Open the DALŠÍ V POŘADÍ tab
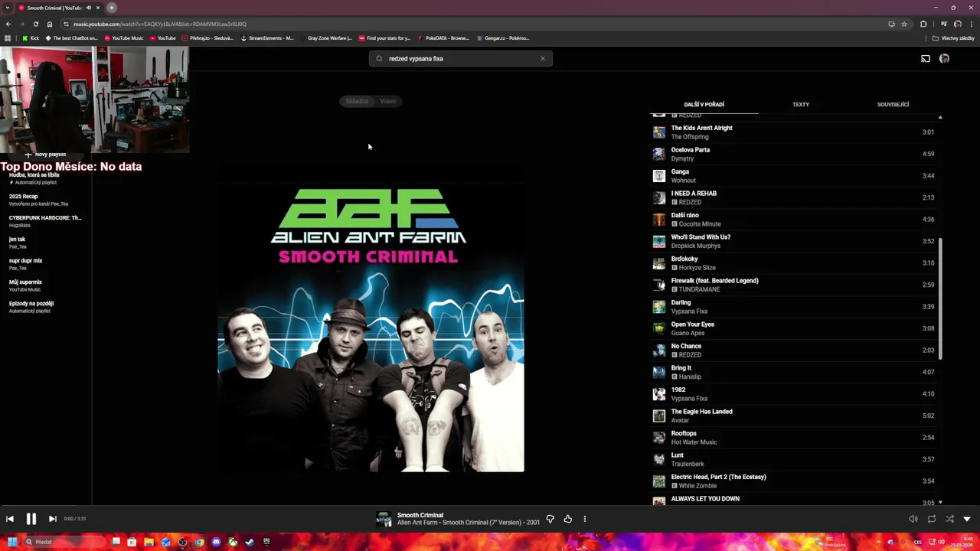980x551 pixels. 704,104
